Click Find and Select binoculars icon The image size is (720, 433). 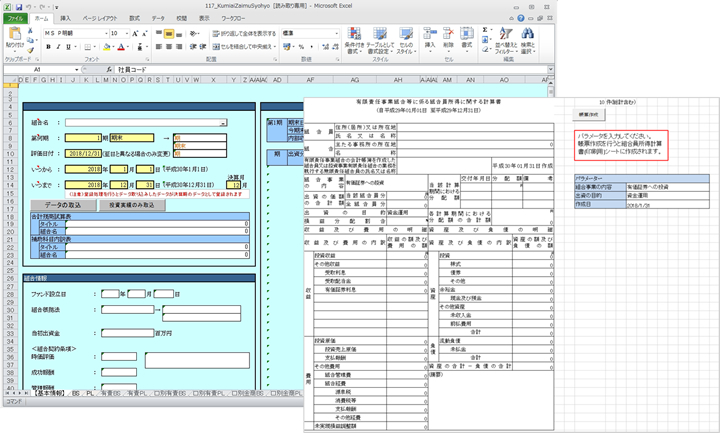click(527, 34)
